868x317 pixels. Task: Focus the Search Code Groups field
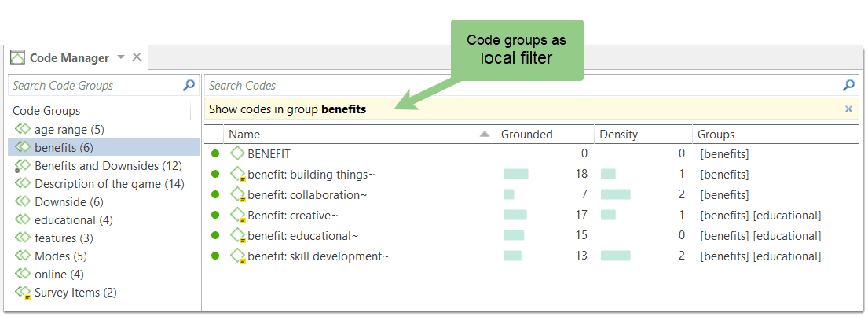[x=104, y=85]
